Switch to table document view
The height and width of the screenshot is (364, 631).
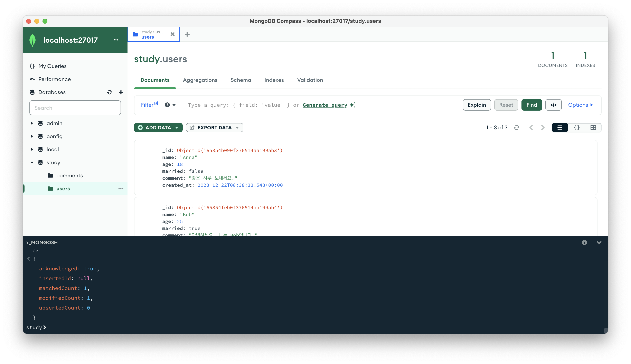[593, 128]
